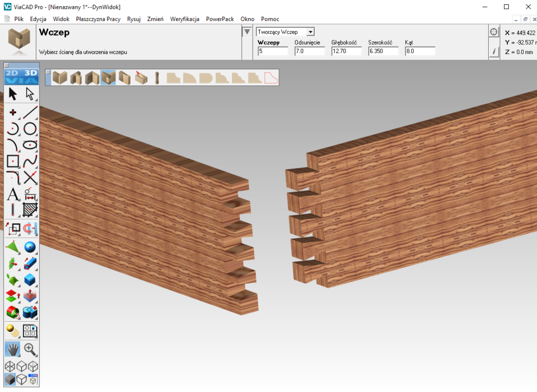This screenshot has width=537, height=392.
Task: Open the Zmień menu
Action: 155,19
